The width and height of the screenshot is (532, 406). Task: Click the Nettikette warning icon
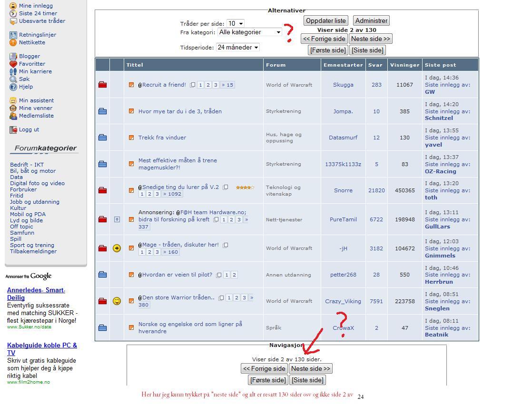[13, 42]
